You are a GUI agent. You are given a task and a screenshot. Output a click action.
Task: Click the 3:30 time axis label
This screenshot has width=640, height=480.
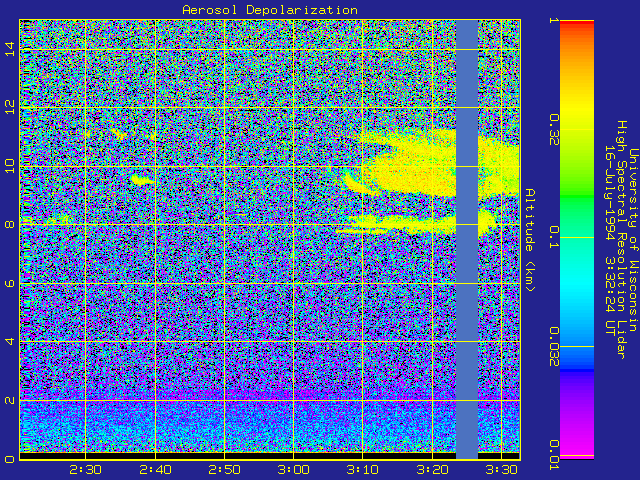(501, 470)
